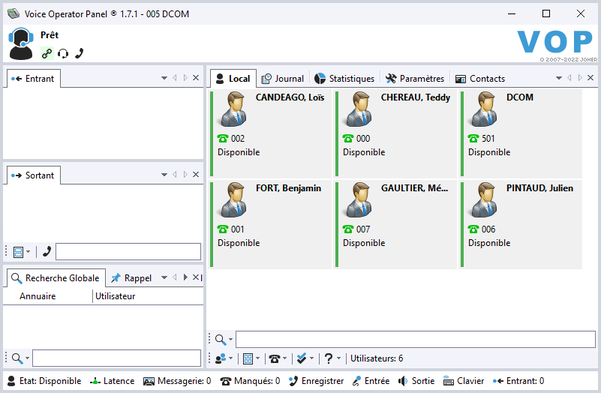Open the Statistiques tab
Viewport: 601px width, 393px height.
(344, 79)
